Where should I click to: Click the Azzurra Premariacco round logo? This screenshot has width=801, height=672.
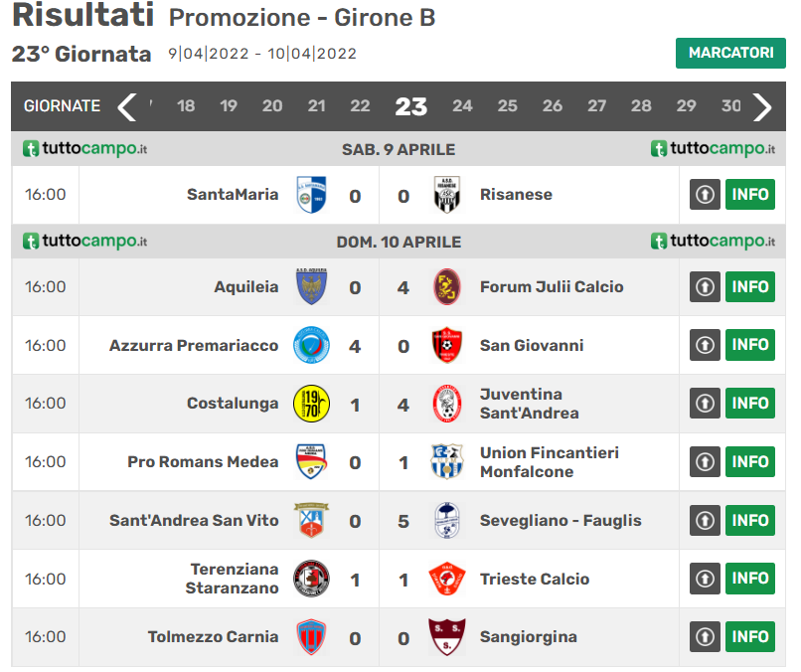click(x=311, y=346)
